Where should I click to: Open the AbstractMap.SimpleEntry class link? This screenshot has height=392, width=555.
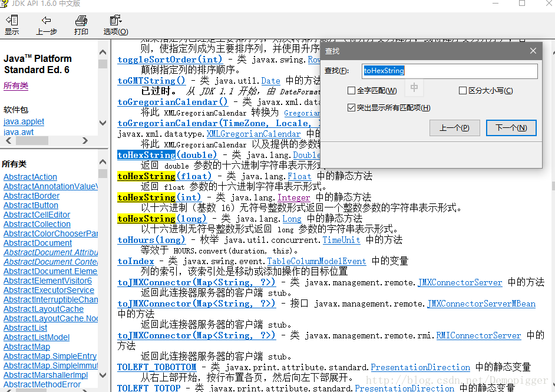click(50, 356)
